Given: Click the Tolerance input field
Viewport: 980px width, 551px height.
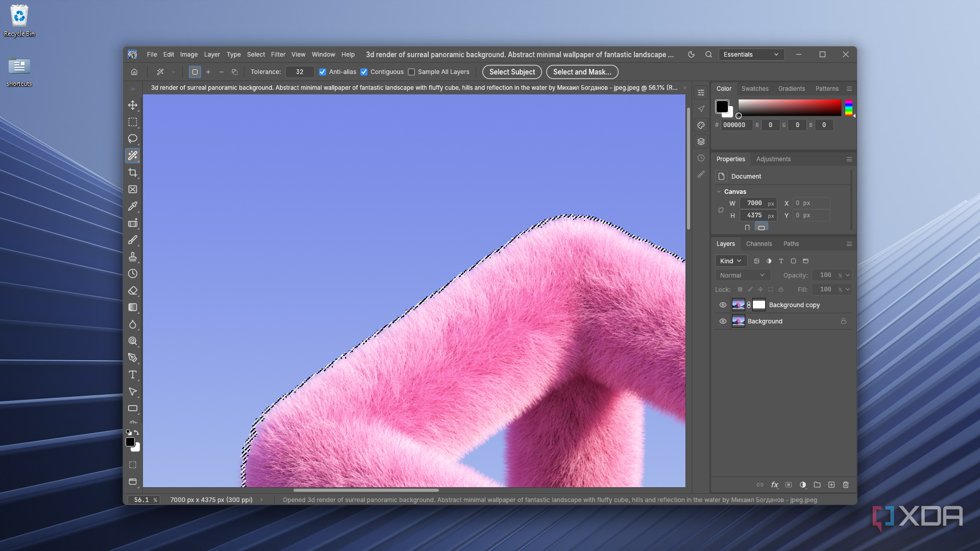Looking at the screenshot, I should click(300, 72).
